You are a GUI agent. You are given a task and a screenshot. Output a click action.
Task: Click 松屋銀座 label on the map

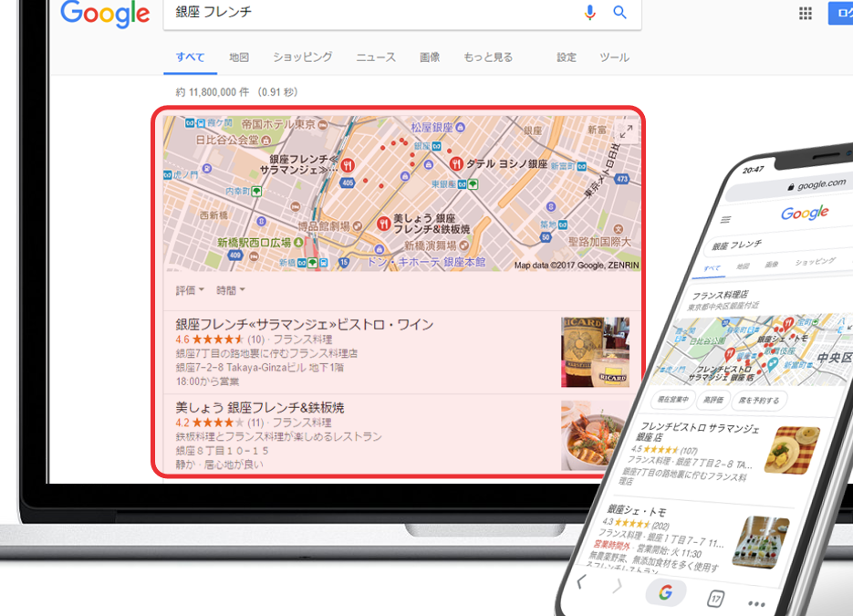[432, 127]
